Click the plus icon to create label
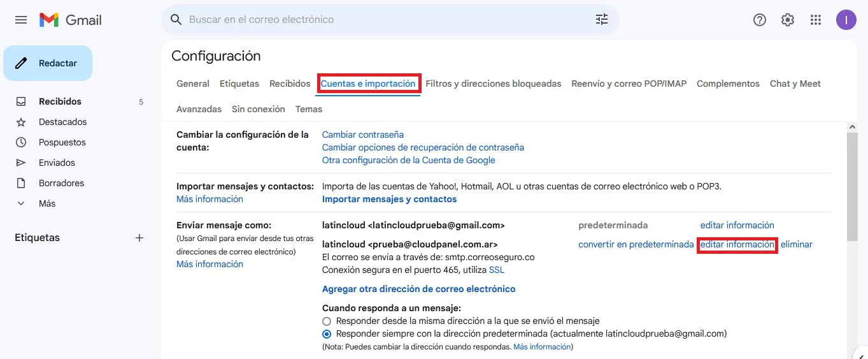 139,238
